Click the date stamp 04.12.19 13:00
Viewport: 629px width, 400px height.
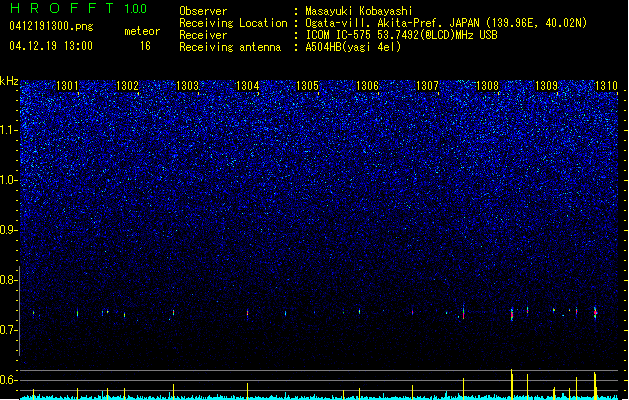[51, 46]
